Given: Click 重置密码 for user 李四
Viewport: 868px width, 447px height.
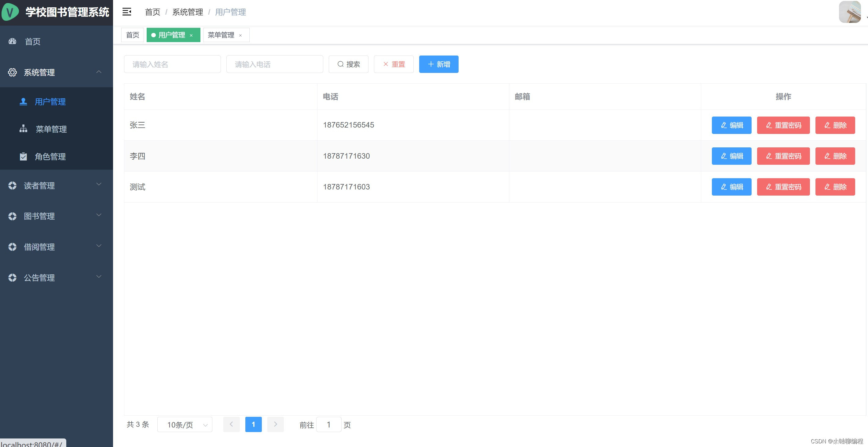Looking at the screenshot, I should (x=783, y=156).
